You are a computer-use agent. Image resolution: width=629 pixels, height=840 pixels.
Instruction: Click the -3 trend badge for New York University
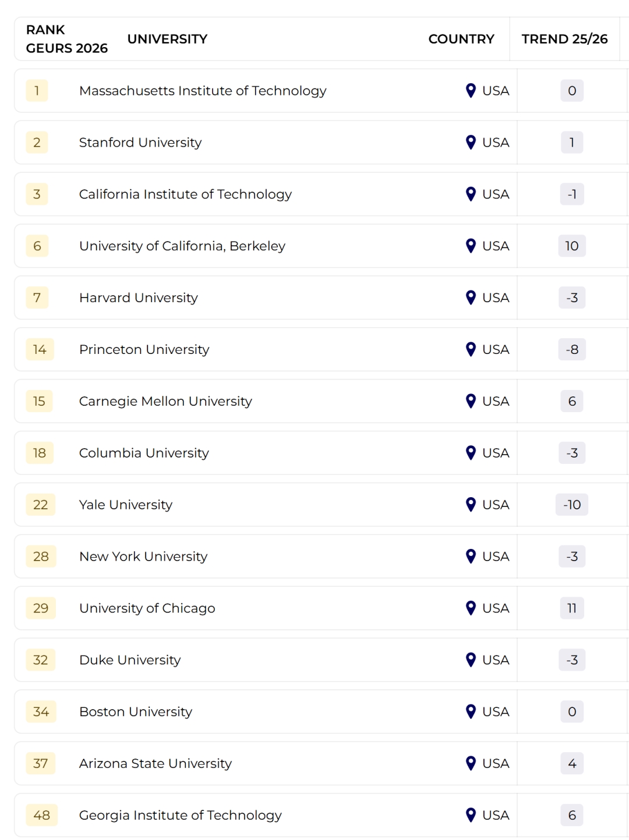pos(572,557)
